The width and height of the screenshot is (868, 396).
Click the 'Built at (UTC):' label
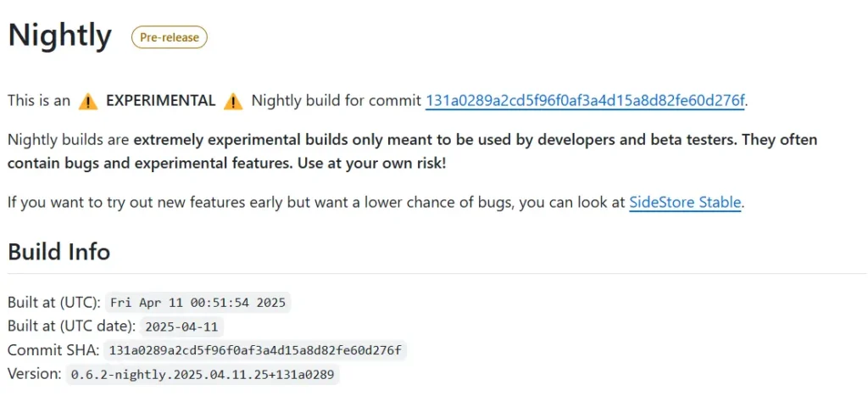[54, 303]
